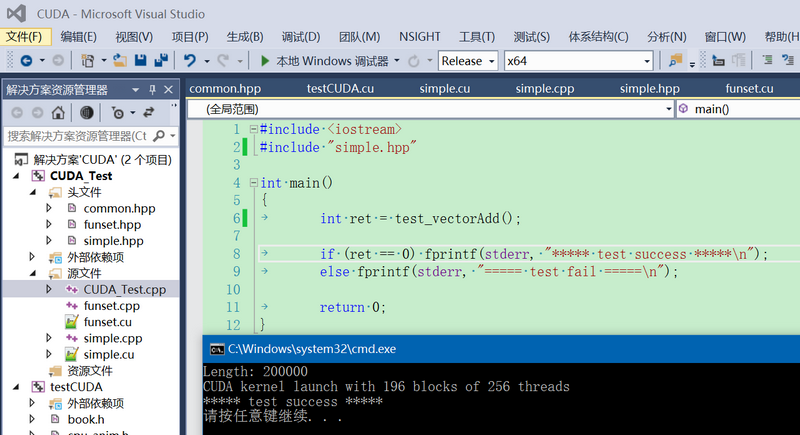Viewport: 800px width, 435px height.
Task: Open the undo history dropdown arrow
Action: pos(207,61)
